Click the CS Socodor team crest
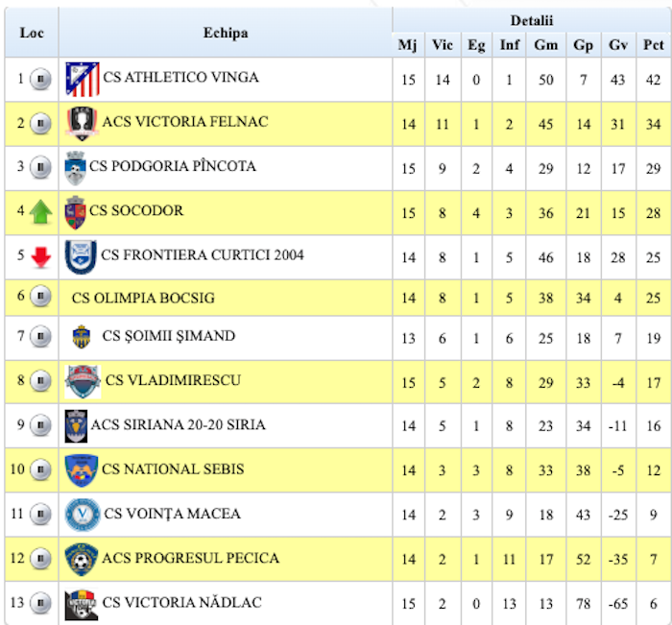Image resolution: width=672 pixels, height=625 pixels. click(75, 212)
